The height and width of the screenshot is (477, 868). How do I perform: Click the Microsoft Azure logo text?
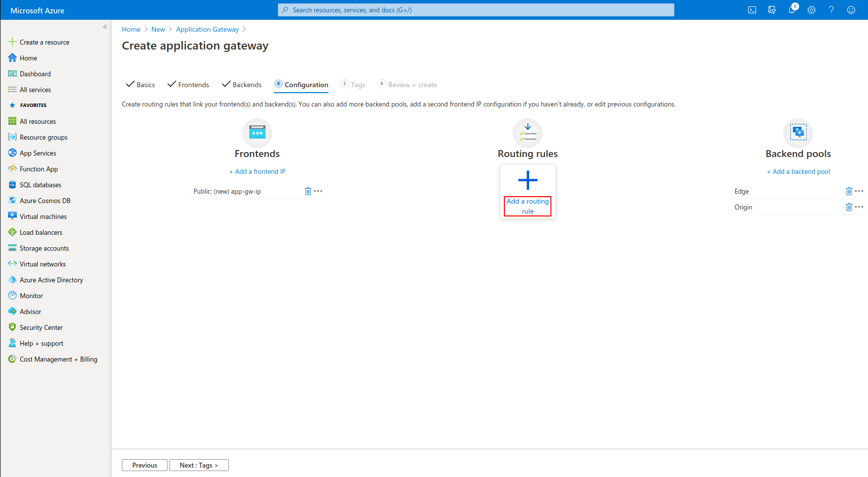[x=38, y=10]
